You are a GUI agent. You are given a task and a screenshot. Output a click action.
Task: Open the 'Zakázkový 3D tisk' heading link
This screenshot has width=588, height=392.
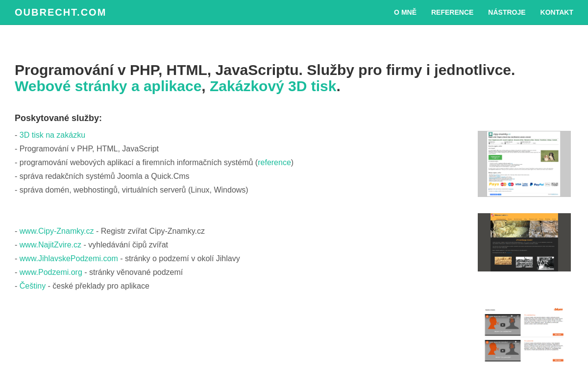[273, 86]
